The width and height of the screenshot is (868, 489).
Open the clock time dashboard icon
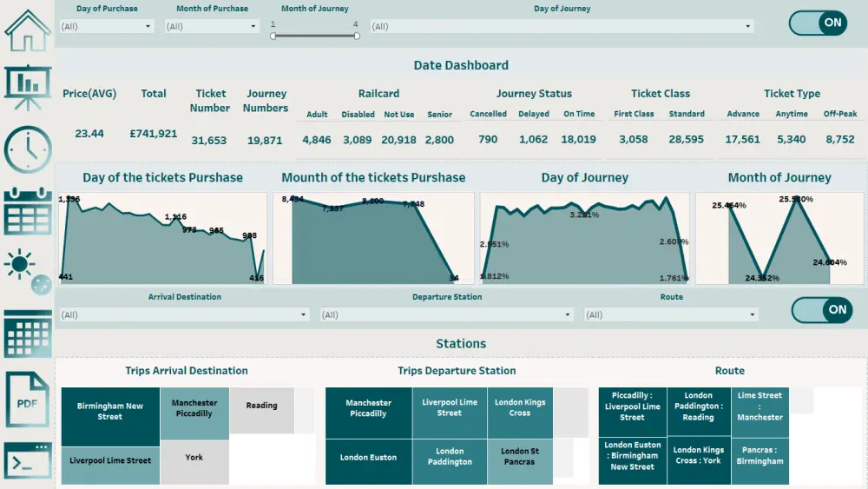tap(28, 149)
